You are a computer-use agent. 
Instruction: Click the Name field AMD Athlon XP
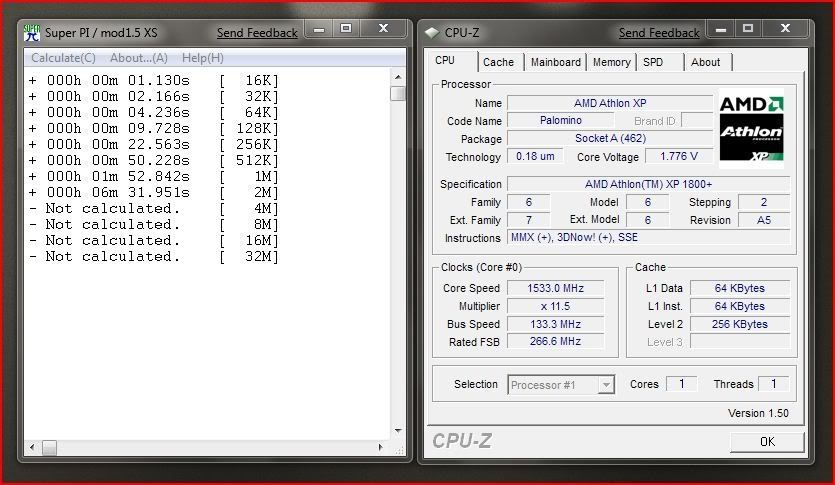tap(610, 103)
